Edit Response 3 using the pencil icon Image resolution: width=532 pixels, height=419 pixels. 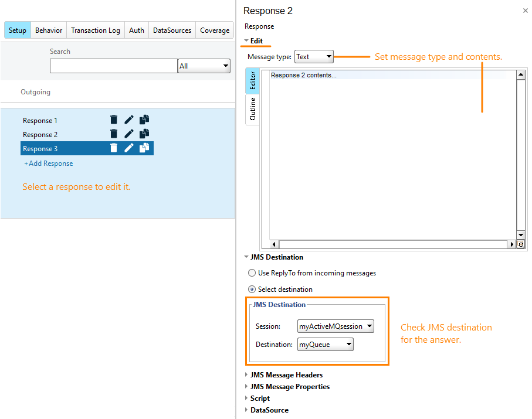[x=129, y=148]
